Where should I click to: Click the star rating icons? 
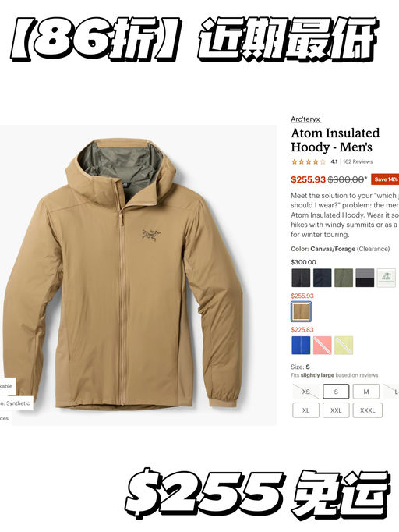309,161
